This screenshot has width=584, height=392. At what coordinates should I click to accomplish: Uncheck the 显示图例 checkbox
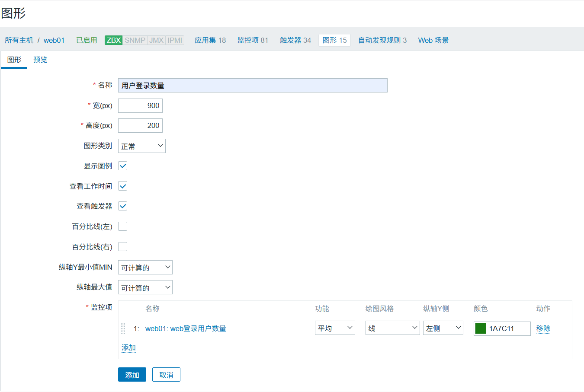(x=123, y=166)
